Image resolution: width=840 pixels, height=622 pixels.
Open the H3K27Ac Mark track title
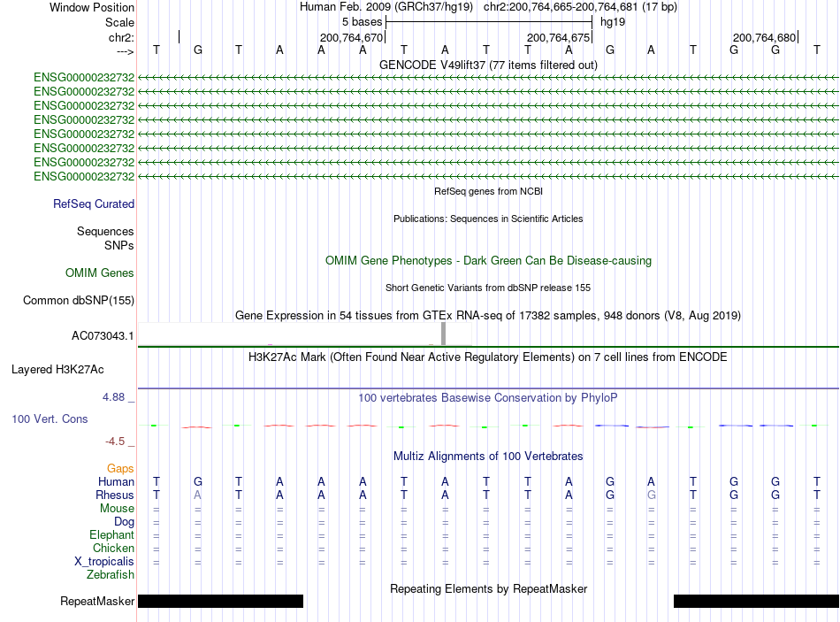point(488,357)
